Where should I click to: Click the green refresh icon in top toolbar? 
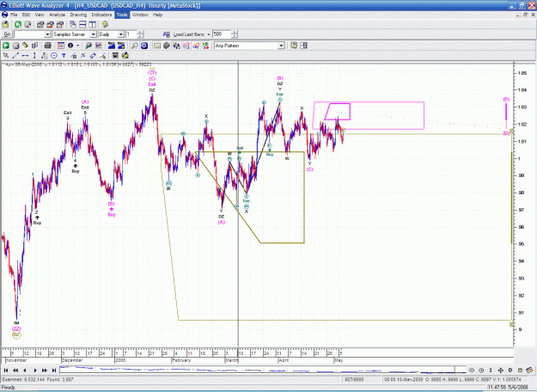(17, 24)
